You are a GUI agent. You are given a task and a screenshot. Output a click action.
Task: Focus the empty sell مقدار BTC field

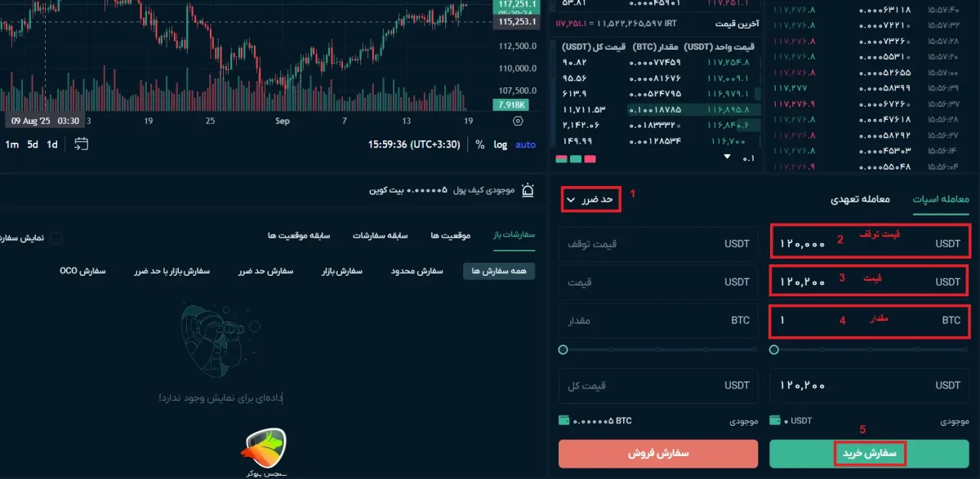tap(658, 321)
